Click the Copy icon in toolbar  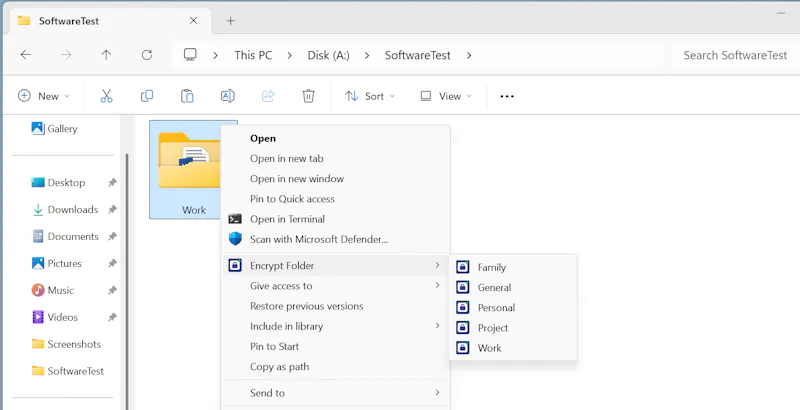coord(147,96)
